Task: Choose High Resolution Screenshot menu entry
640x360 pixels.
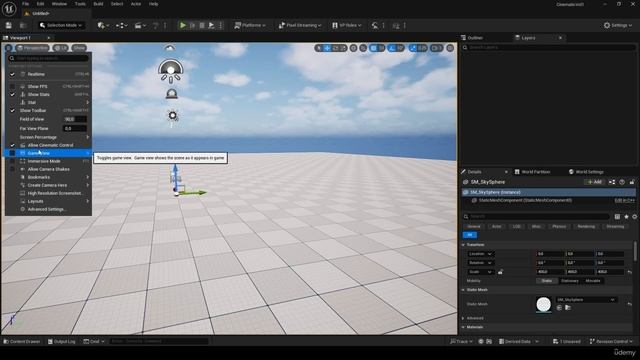Action: (x=48, y=193)
